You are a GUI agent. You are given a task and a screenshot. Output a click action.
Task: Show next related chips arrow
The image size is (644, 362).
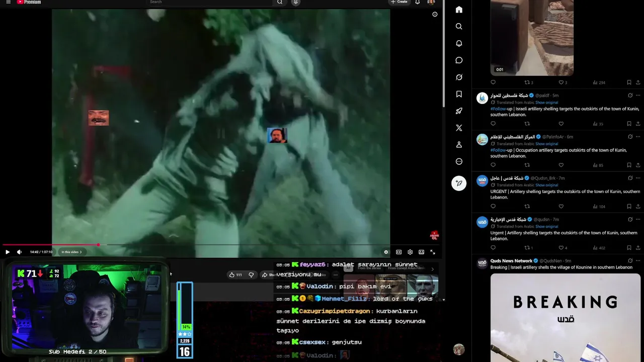(432, 269)
